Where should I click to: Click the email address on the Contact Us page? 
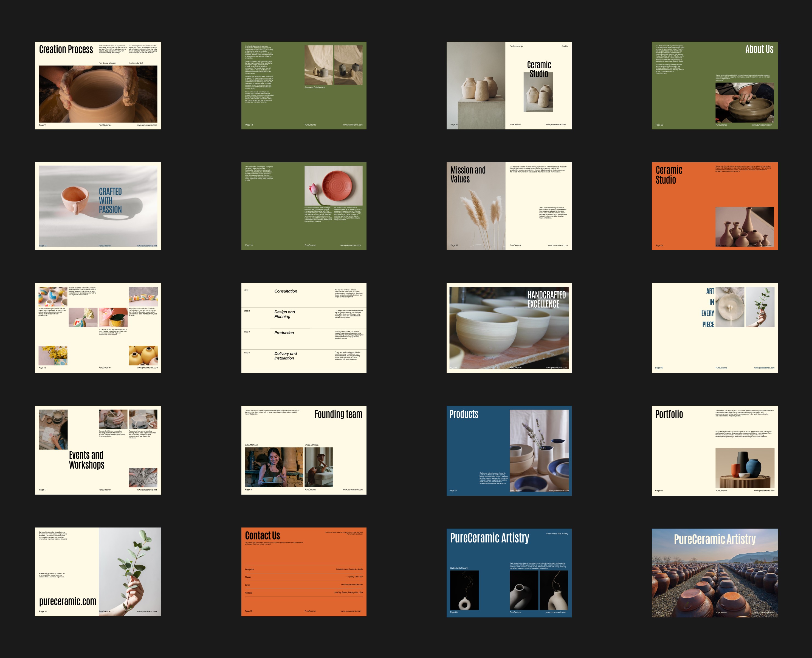click(352, 585)
